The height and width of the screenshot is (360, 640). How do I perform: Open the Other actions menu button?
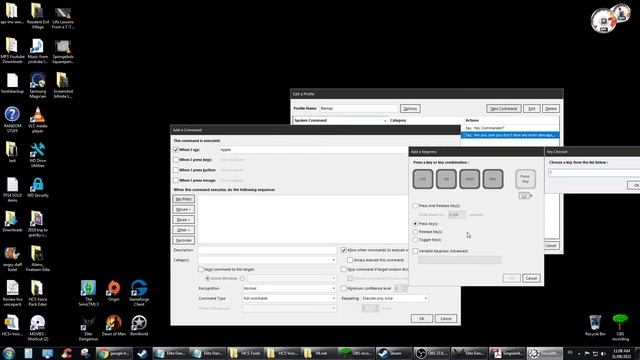click(x=183, y=230)
